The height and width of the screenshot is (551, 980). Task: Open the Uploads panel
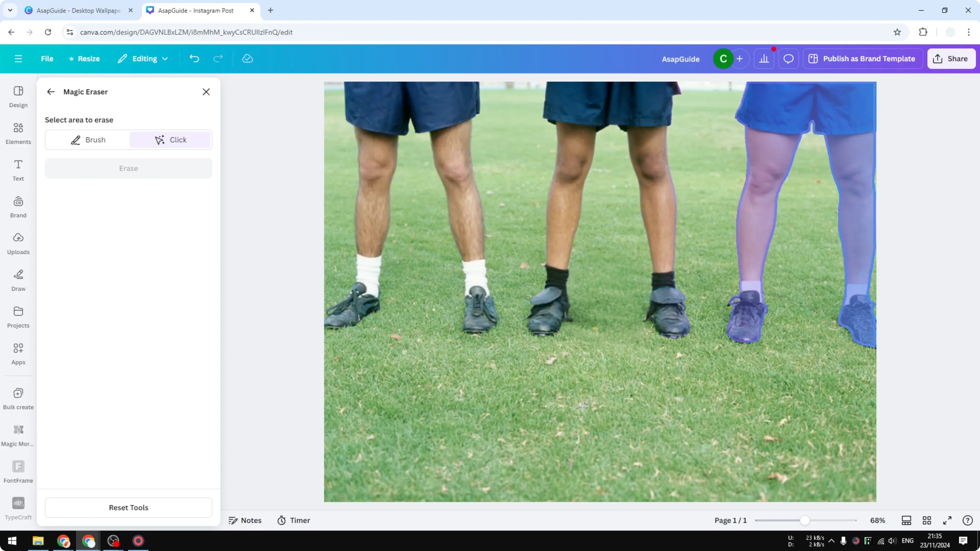coord(18,242)
